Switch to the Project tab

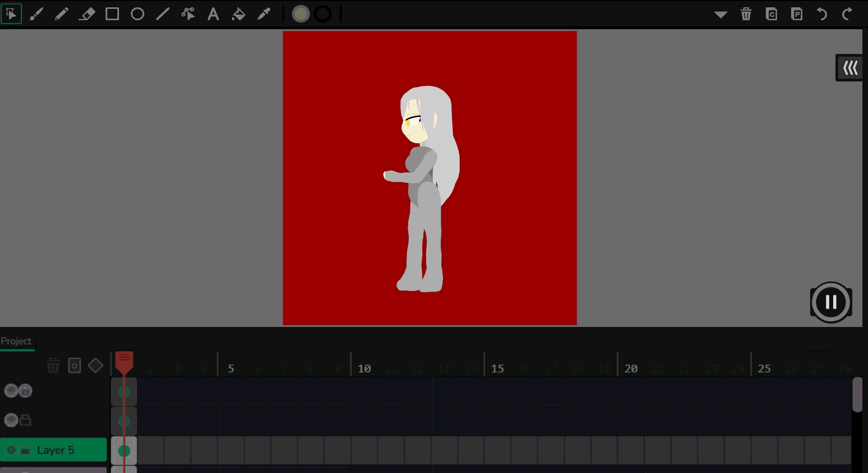point(16,341)
